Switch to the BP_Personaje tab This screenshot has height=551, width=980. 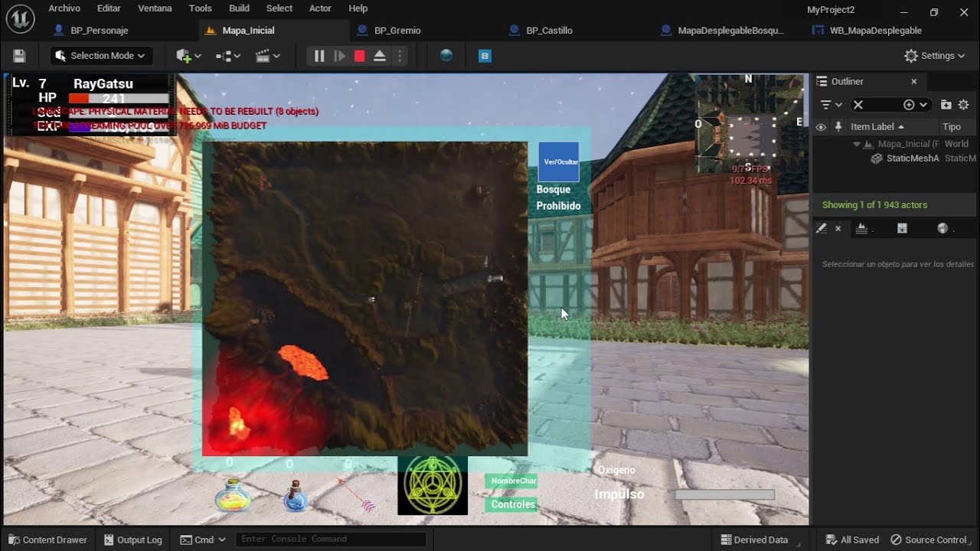(x=99, y=31)
